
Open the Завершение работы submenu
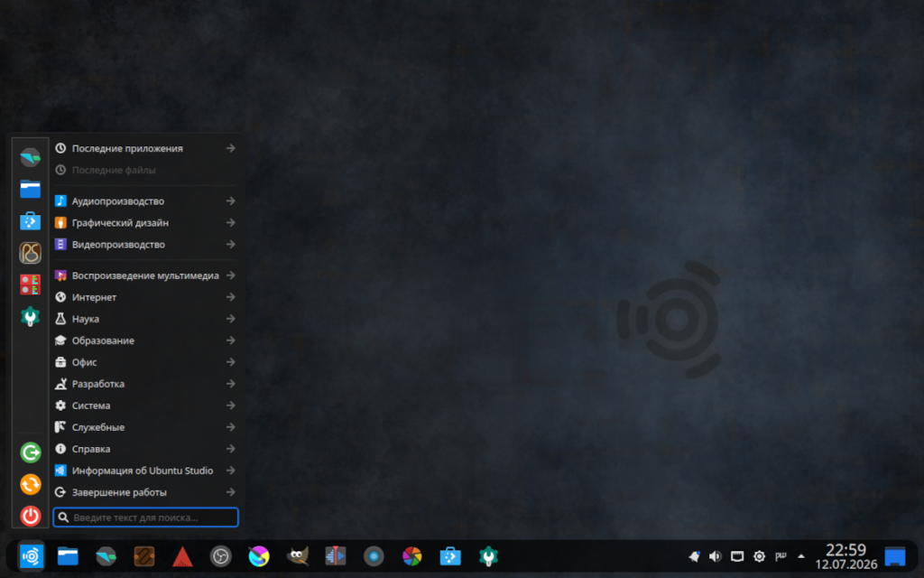pos(145,492)
